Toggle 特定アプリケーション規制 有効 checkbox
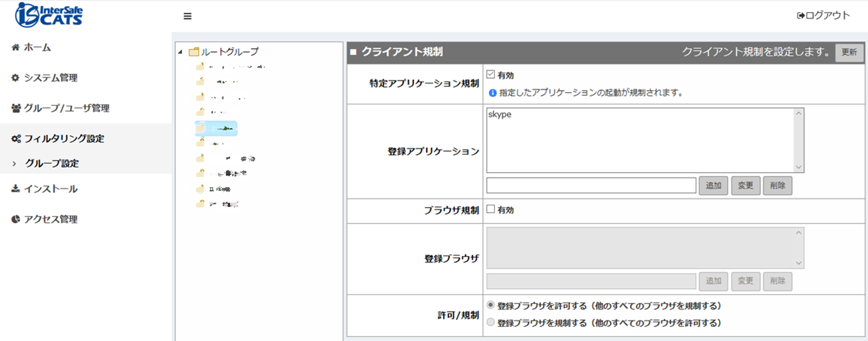The height and width of the screenshot is (341, 868). coord(491,74)
